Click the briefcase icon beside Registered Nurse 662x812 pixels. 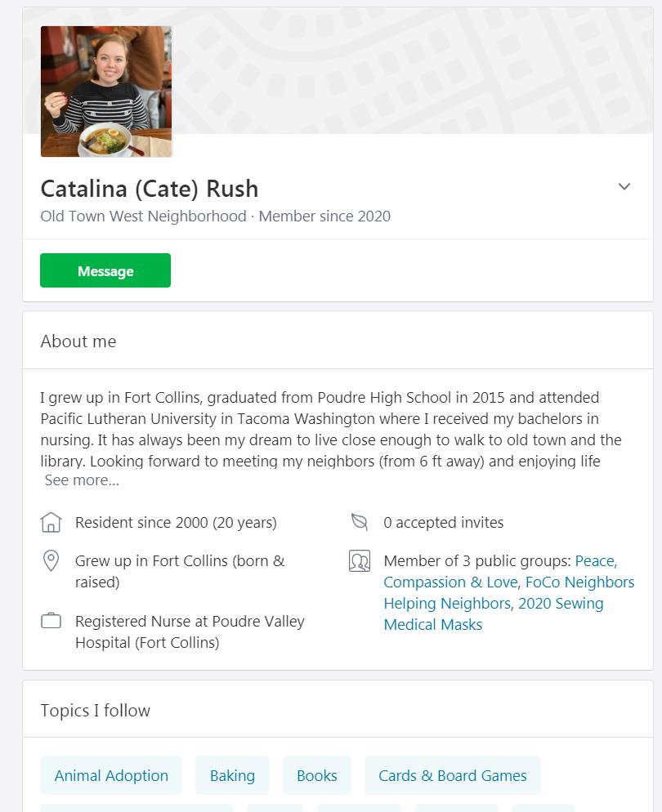coord(51,622)
